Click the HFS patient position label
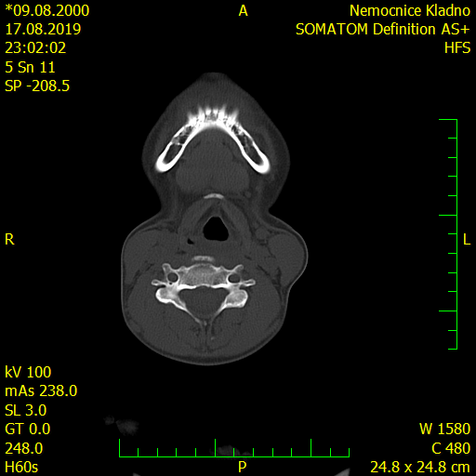The image size is (476, 476). pos(457,48)
